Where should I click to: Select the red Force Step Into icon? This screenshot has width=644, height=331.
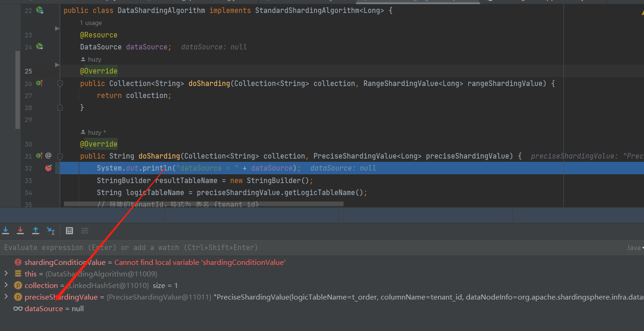(x=20, y=231)
